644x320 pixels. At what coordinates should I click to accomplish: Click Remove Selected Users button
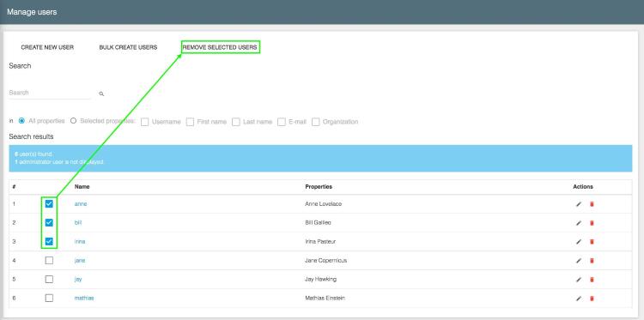[220, 47]
